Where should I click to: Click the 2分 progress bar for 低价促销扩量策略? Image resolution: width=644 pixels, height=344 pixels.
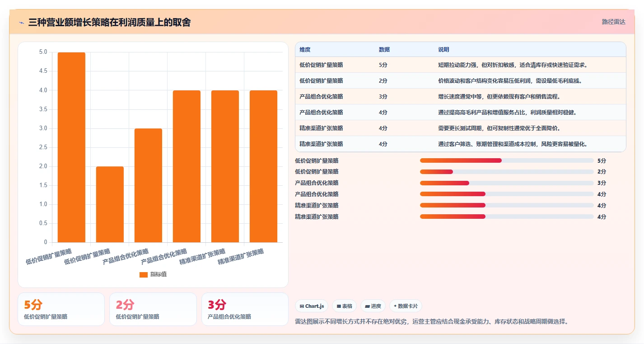tap(507, 172)
